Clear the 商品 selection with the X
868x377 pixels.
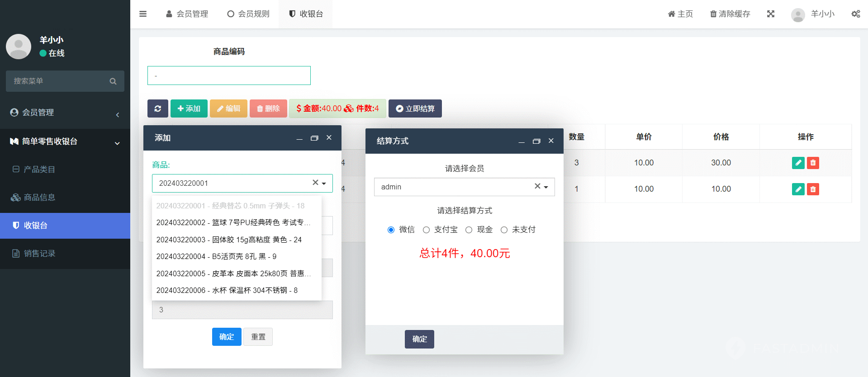click(x=315, y=183)
